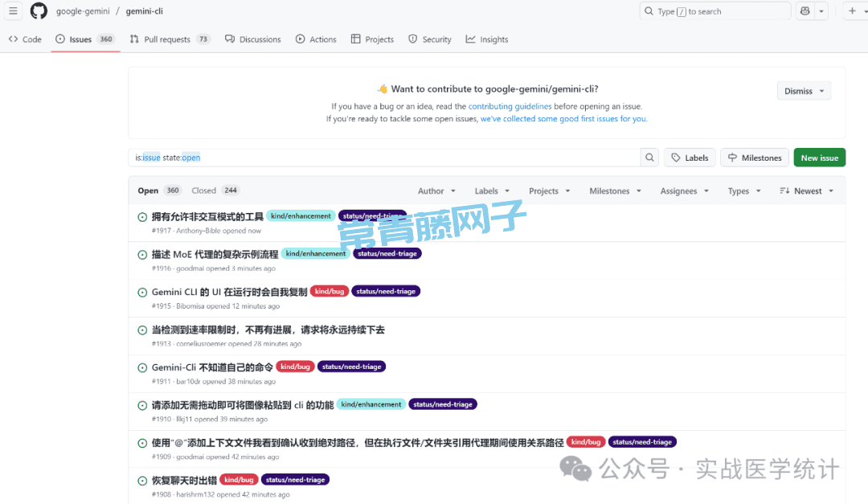868x504 pixels.
Task: Click the open-issue icon for issue #1911
Action: [x=142, y=368]
